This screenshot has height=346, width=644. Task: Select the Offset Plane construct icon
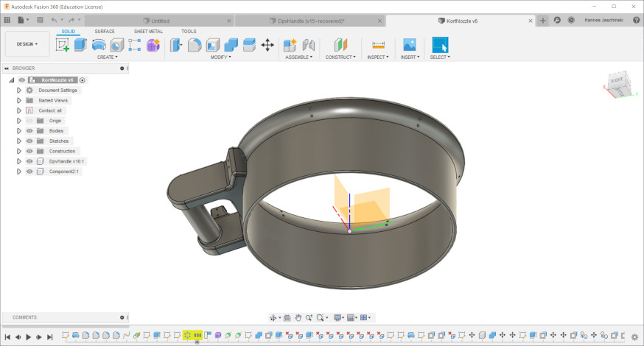tap(340, 45)
